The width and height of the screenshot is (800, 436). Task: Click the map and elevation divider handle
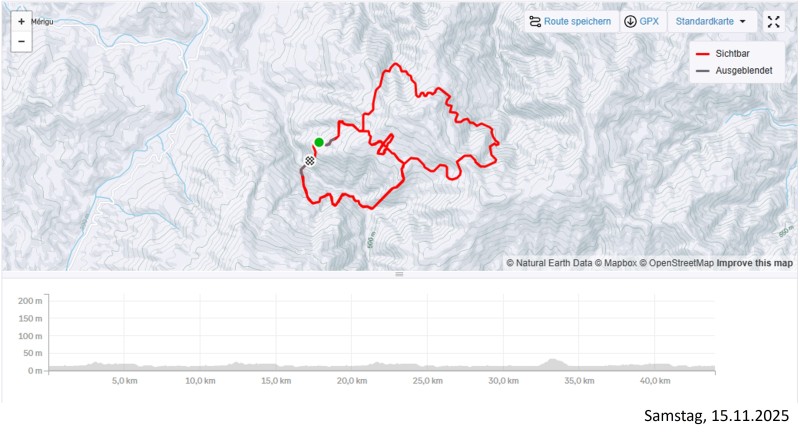click(x=399, y=274)
